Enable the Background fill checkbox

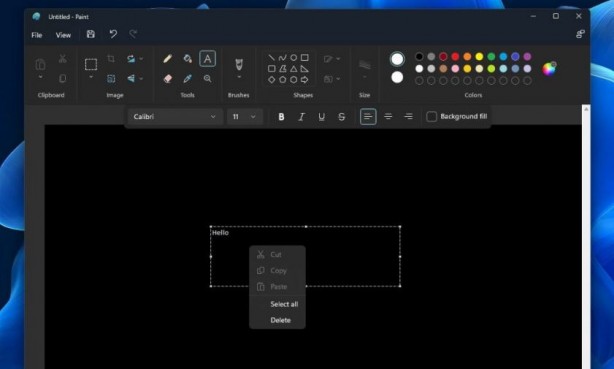(432, 117)
